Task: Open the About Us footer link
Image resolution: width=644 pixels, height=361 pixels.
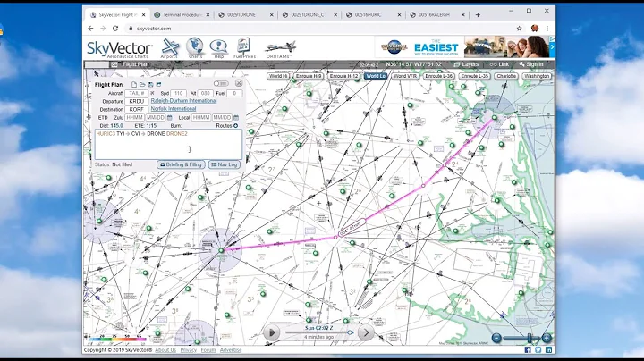Action: click(165, 350)
